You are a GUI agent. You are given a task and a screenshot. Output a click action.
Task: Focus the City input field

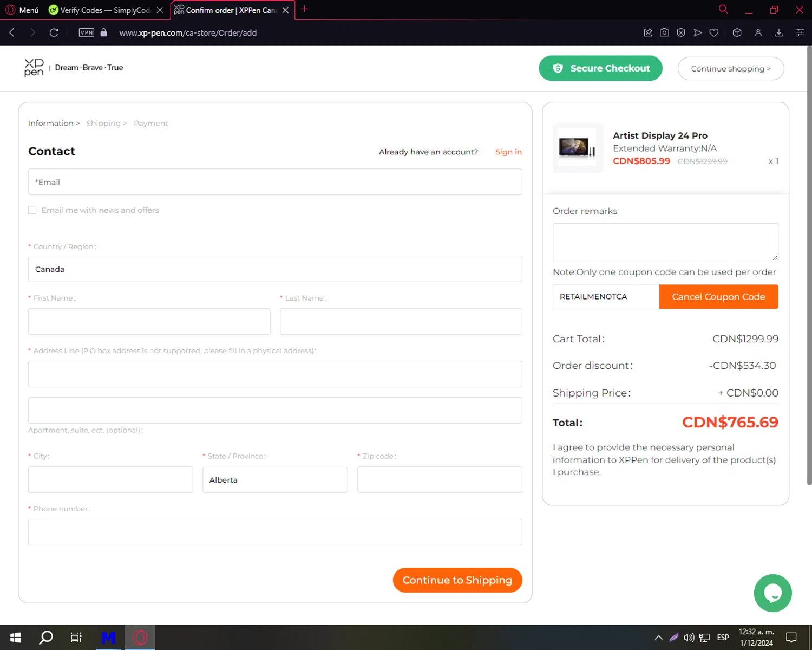110,479
